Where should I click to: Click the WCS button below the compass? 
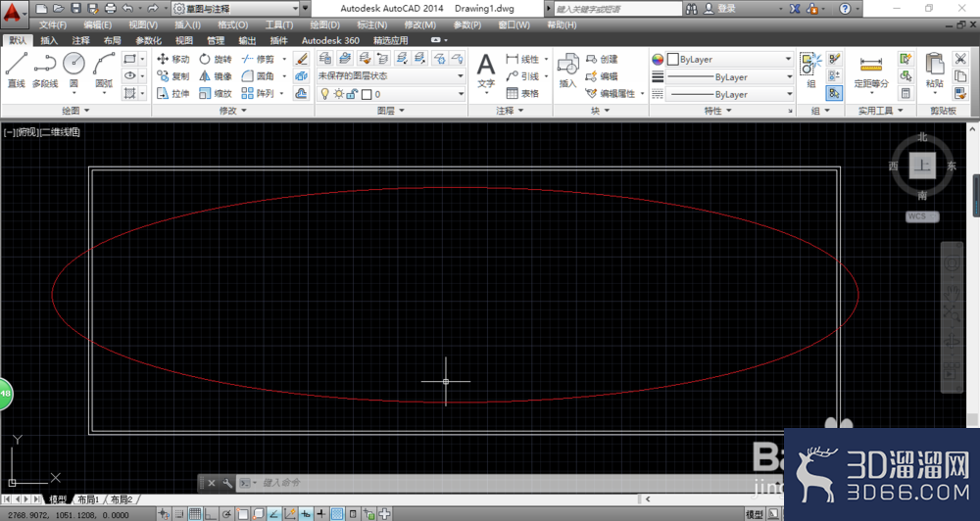[x=922, y=216]
